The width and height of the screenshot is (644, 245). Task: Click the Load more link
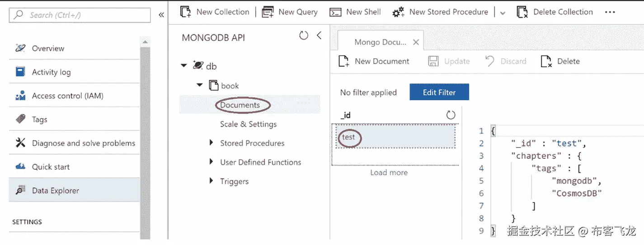(x=389, y=172)
